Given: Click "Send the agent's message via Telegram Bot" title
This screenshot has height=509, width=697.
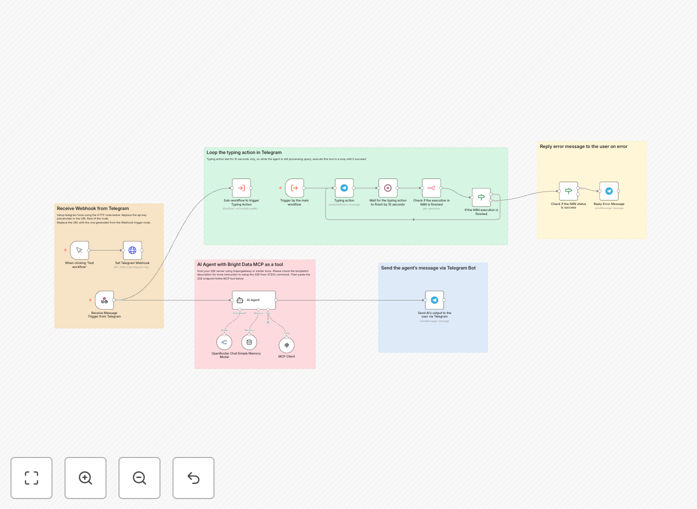Looking at the screenshot, I should coord(429,268).
